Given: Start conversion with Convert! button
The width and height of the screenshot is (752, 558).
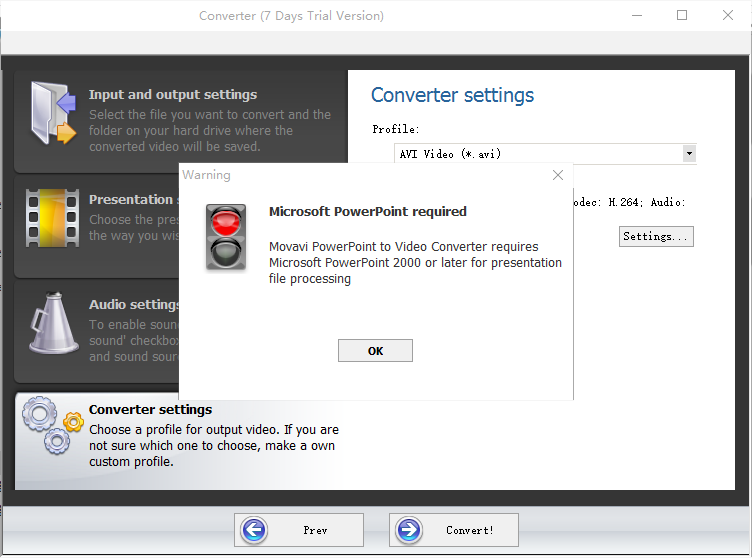Looking at the screenshot, I should point(454,530).
